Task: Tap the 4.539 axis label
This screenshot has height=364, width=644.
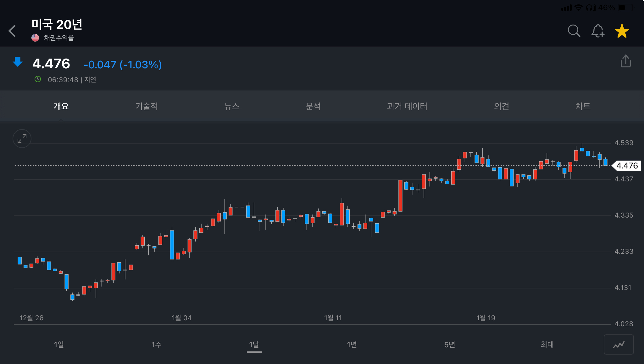Action: [624, 143]
